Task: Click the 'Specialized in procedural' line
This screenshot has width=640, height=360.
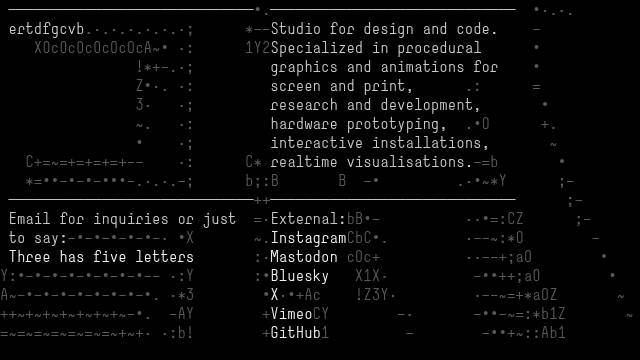Action: click(376, 48)
